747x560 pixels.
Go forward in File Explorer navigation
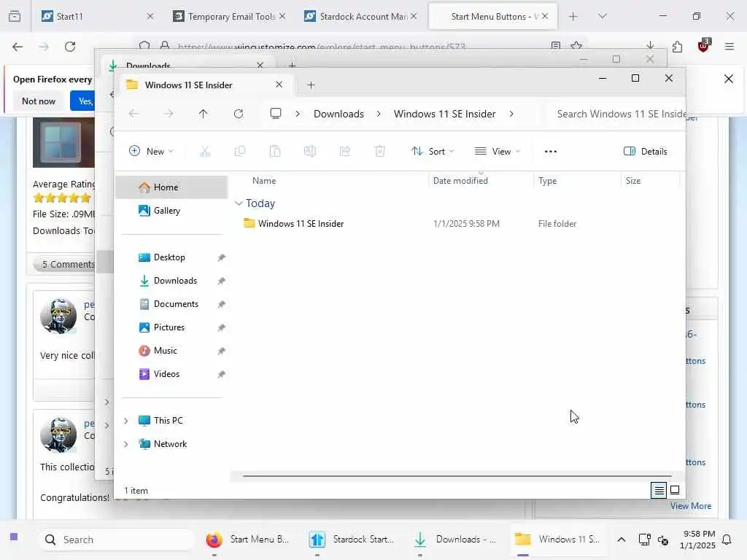[169, 114]
